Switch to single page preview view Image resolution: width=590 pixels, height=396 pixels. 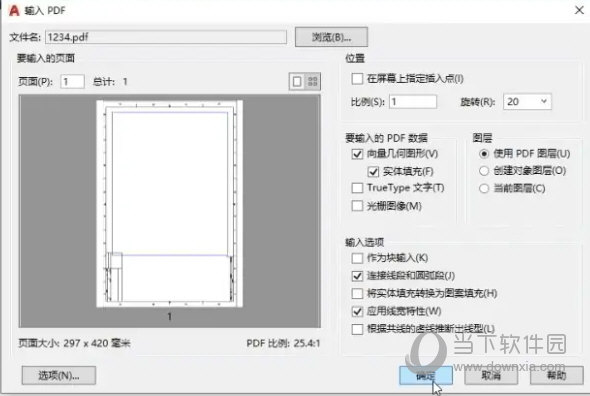pos(297,81)
